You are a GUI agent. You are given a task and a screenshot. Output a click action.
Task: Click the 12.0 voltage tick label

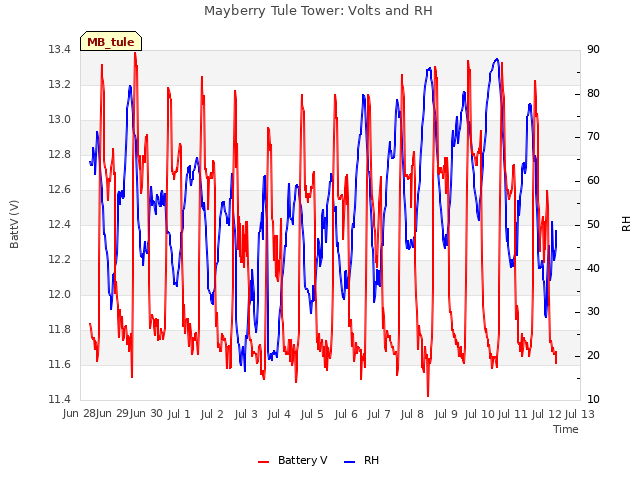60,295
